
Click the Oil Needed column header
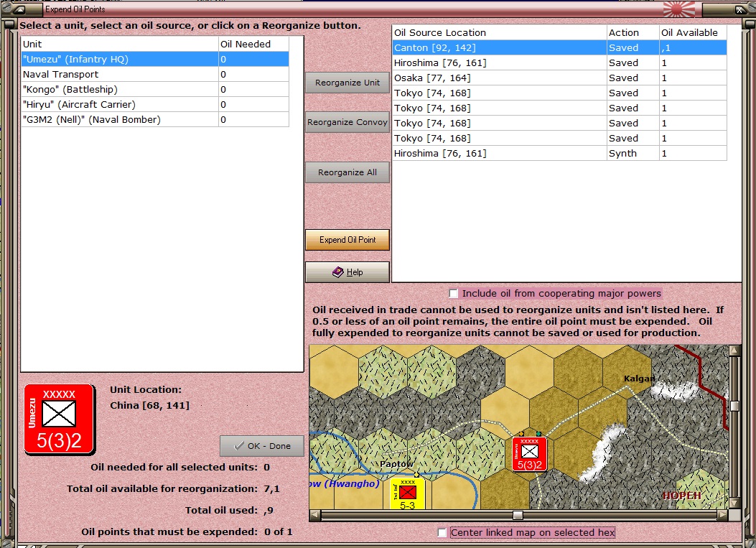253,44
